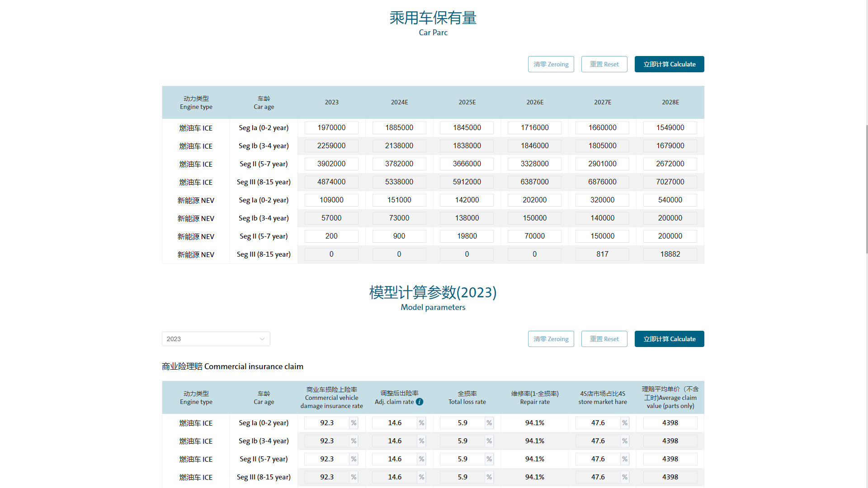Click the Model parameters Zeroing button
Image resolution: width=868 pixels, height=488 pixels.
tap(551, 339)
